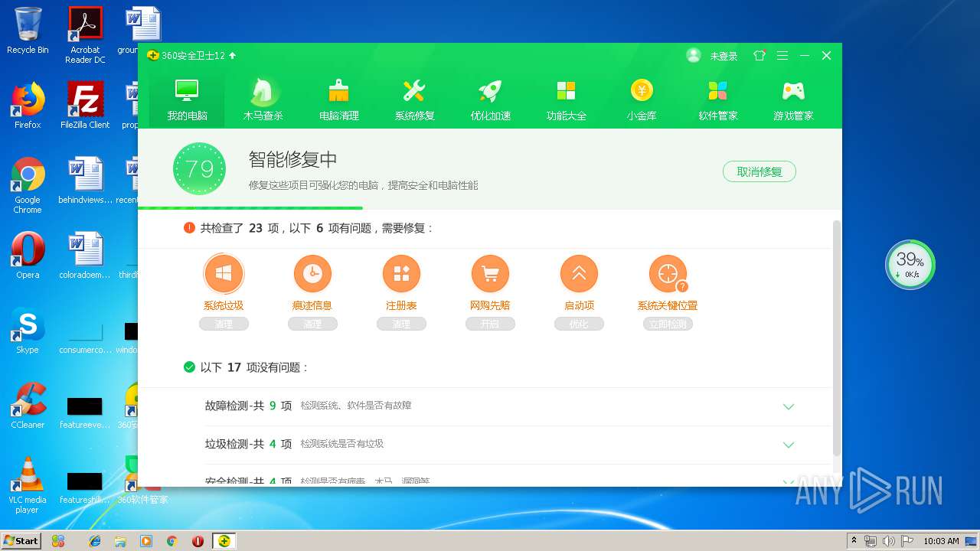Click the 系统关键位置 target icon

[668, 274]
